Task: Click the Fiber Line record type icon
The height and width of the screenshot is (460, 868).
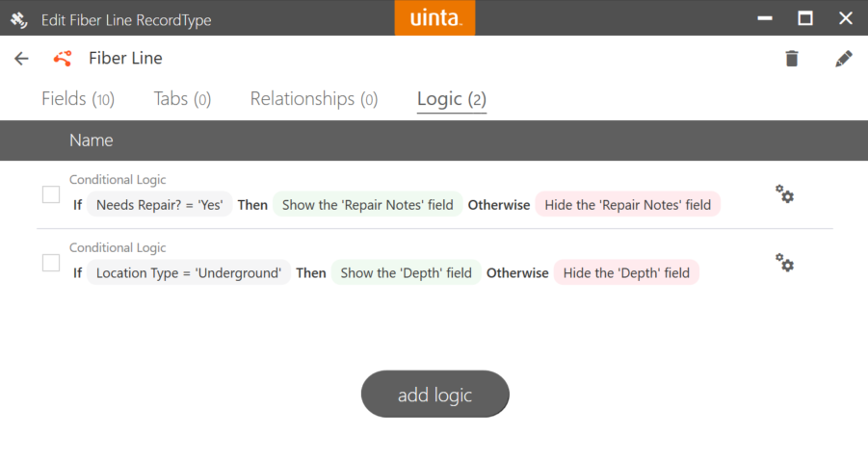Action: 63,59
